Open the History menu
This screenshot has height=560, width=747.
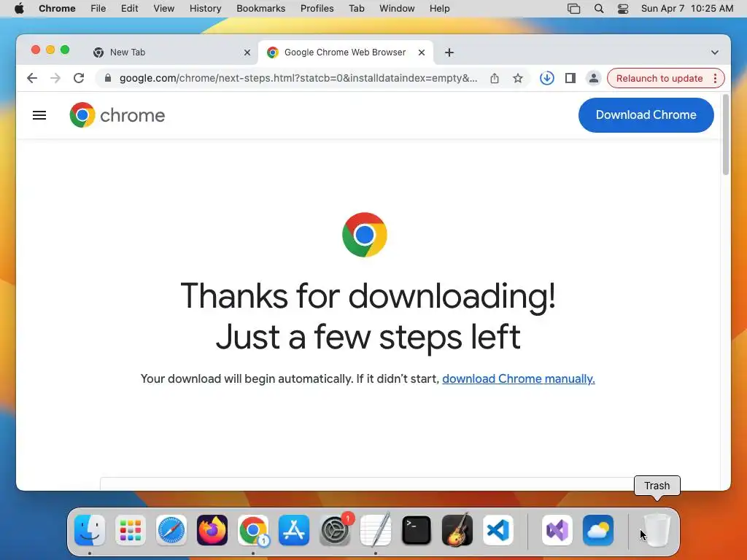205,9
